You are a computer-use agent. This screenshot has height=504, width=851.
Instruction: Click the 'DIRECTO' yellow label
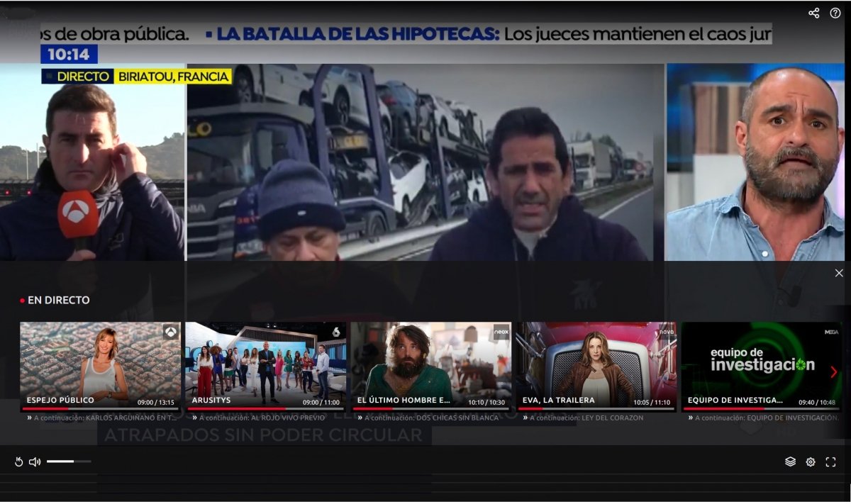pos(84,77)
